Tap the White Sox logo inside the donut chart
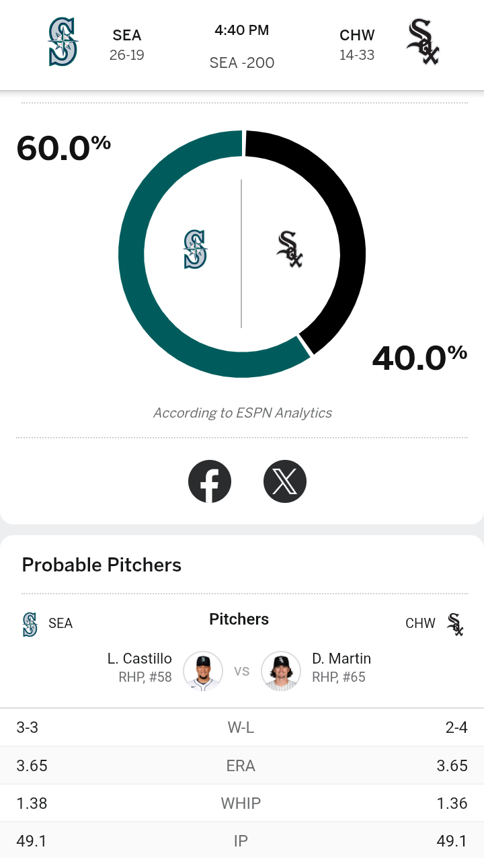Screen dimensions: 484x868 [x=290, y=249]
